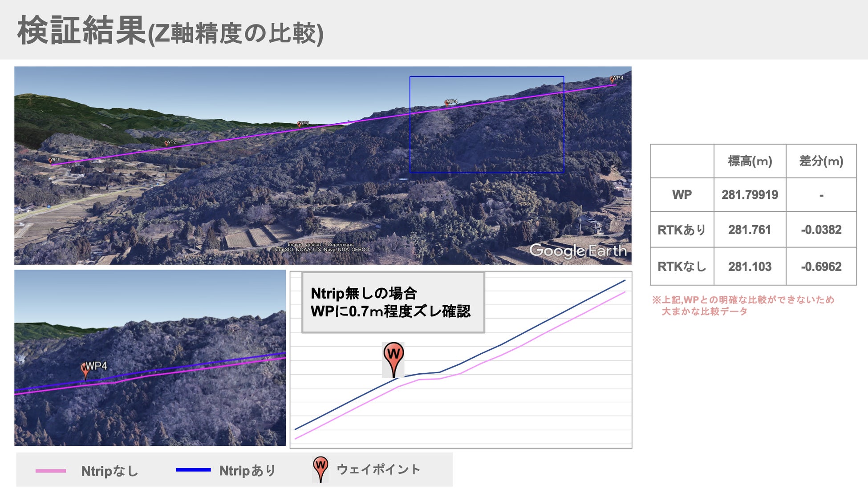868x489 pixels.
Task: Click the red footnote text below table
Action: 742,305
